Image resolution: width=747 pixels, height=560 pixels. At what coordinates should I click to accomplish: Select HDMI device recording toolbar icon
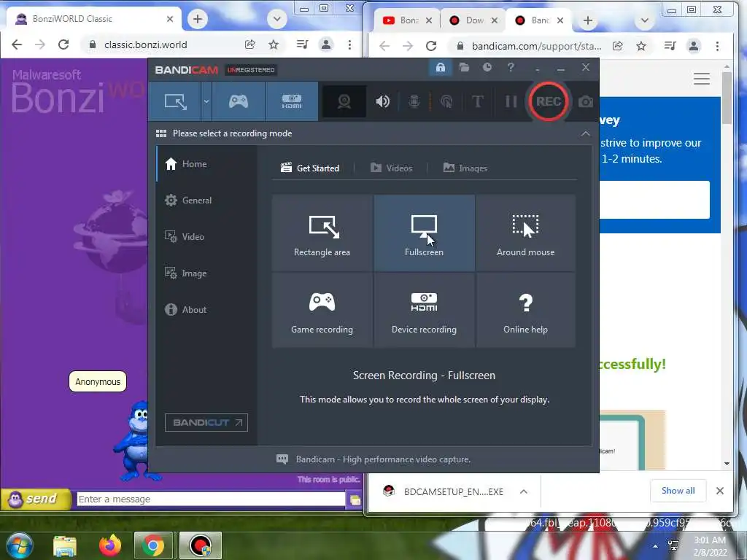pyautogui.click(x=292, y=101)
